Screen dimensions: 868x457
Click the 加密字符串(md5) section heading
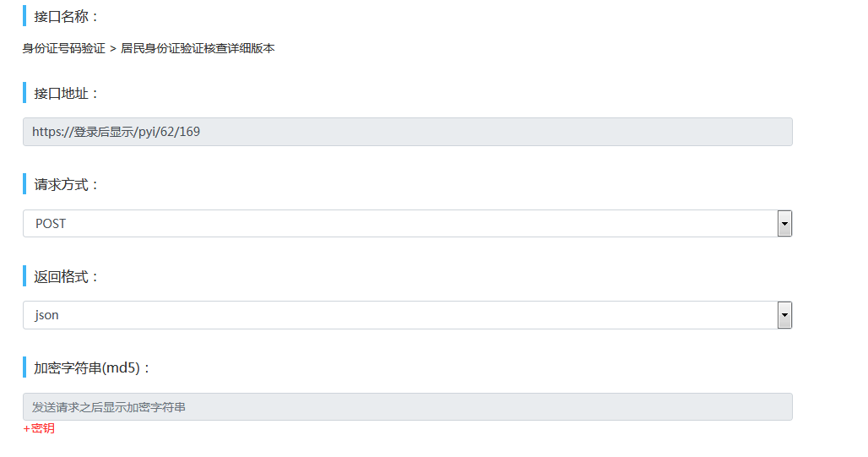[x=92, y=367]
